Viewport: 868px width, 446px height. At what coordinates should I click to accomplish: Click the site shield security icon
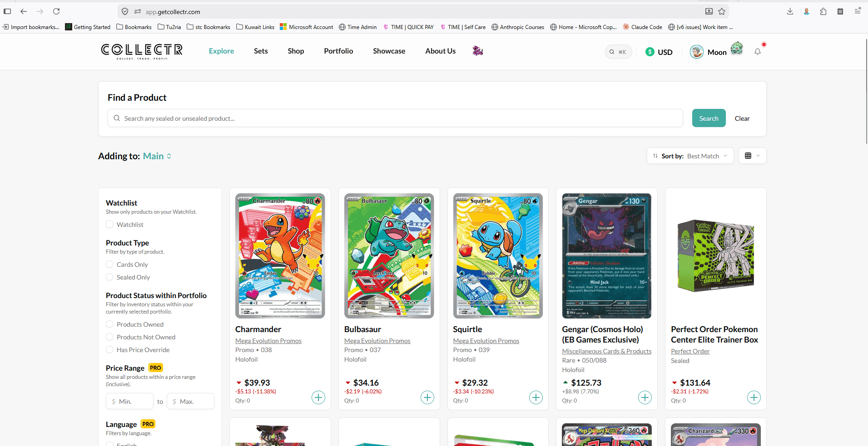tap(125, 12)
